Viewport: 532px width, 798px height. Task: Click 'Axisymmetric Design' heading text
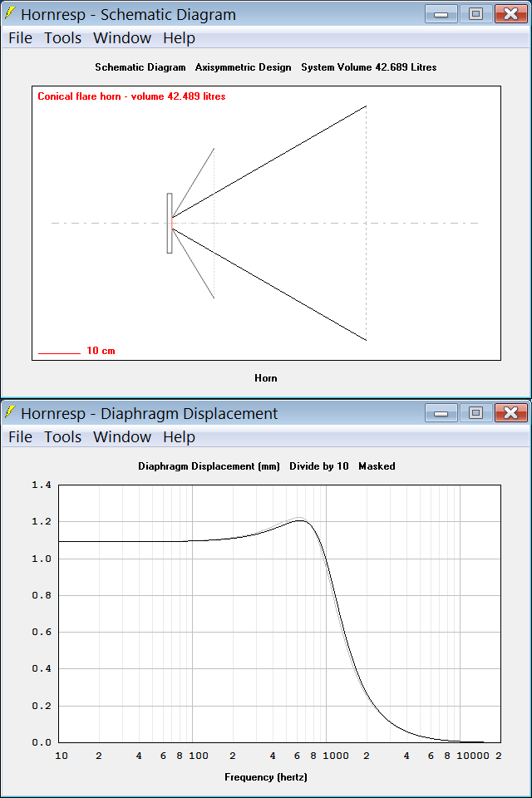pyautogui.click(x=243, y=67)
